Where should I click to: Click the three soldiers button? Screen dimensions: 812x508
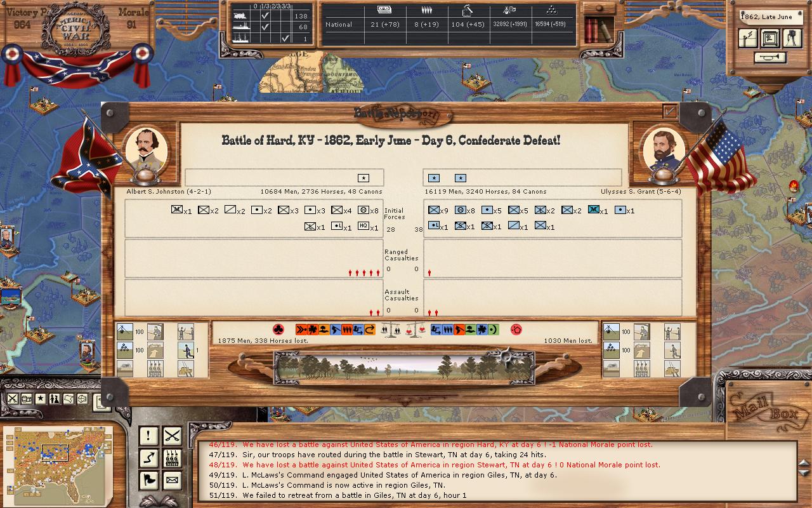click(x=172, y=457)
